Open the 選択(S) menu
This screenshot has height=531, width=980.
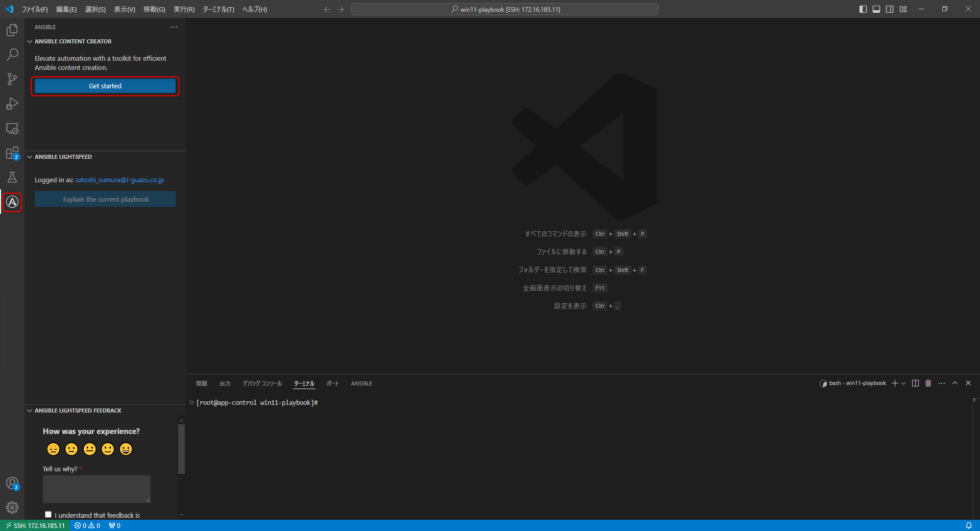tap(95, 9)
